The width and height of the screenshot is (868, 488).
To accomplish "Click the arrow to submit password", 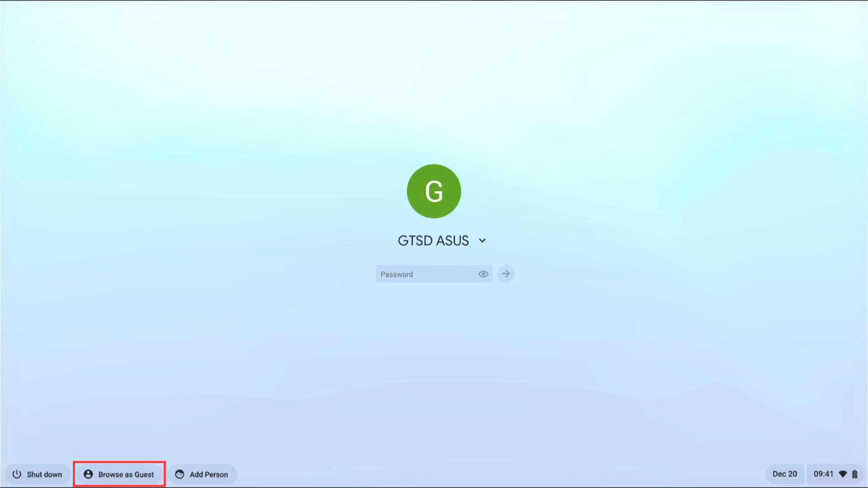I will coord(505,274).
